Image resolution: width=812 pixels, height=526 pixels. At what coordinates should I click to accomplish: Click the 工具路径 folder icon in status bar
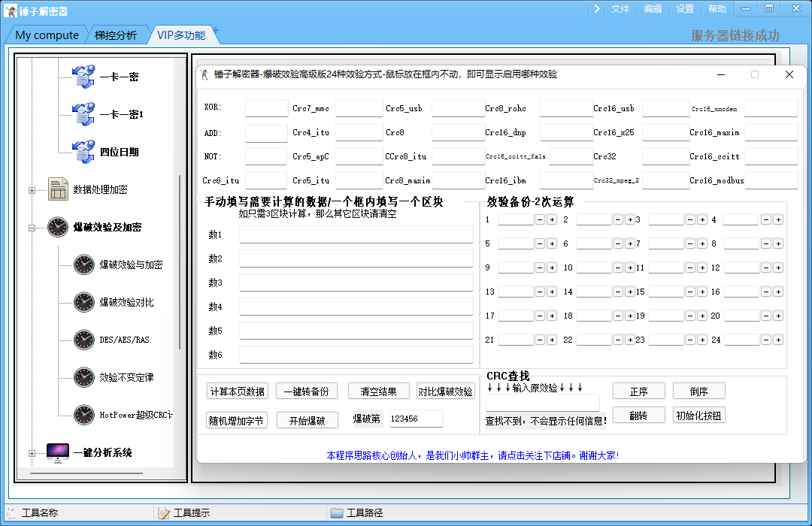pos(337,513)
